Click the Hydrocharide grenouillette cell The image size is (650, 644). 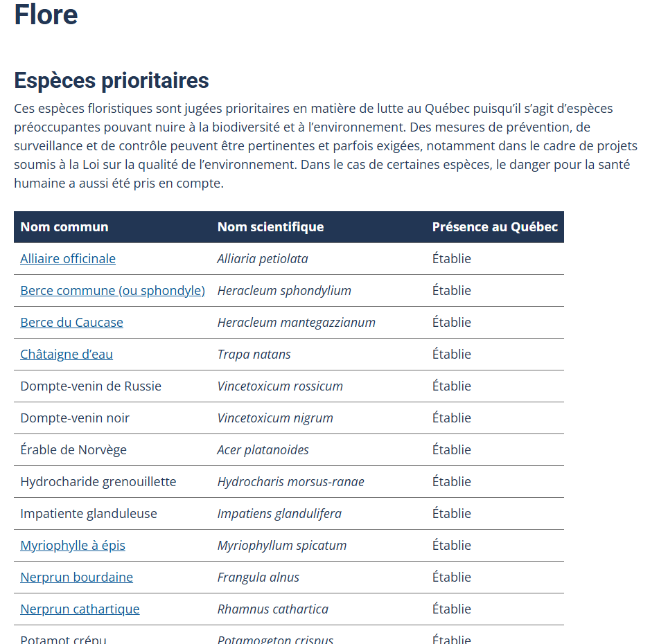pos(98,482)
